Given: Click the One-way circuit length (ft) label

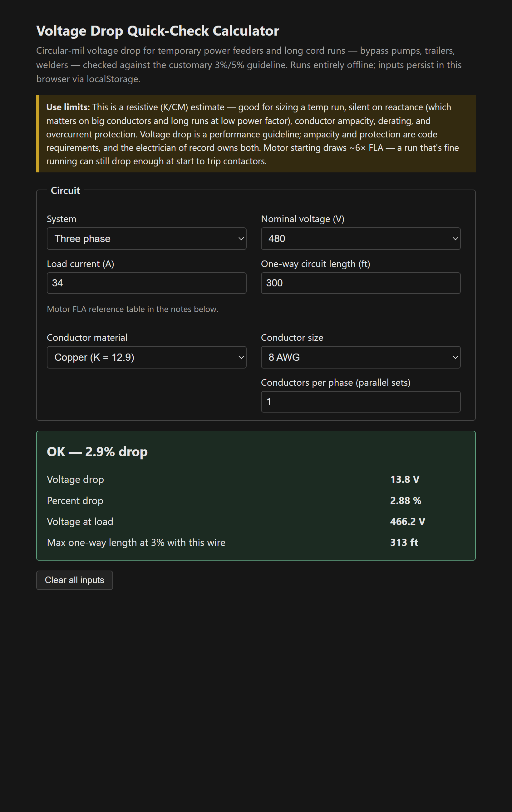Looking at the screenshot, I should (316, 264).
